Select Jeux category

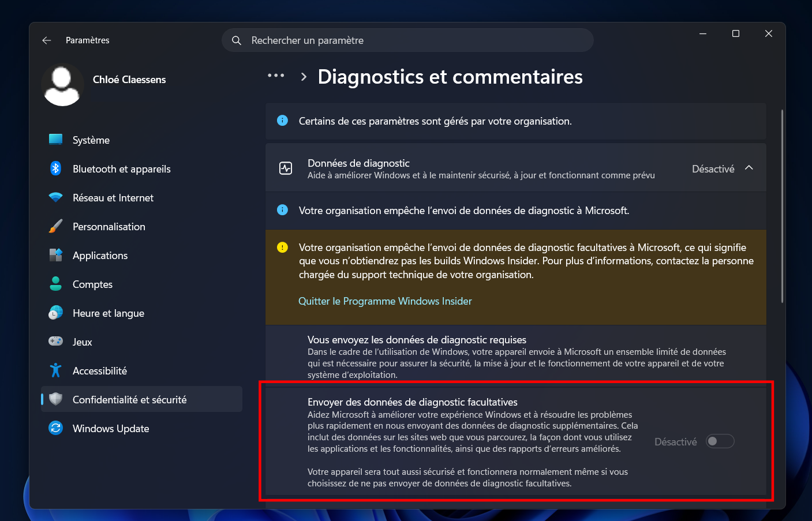click(x=141, y=342)
